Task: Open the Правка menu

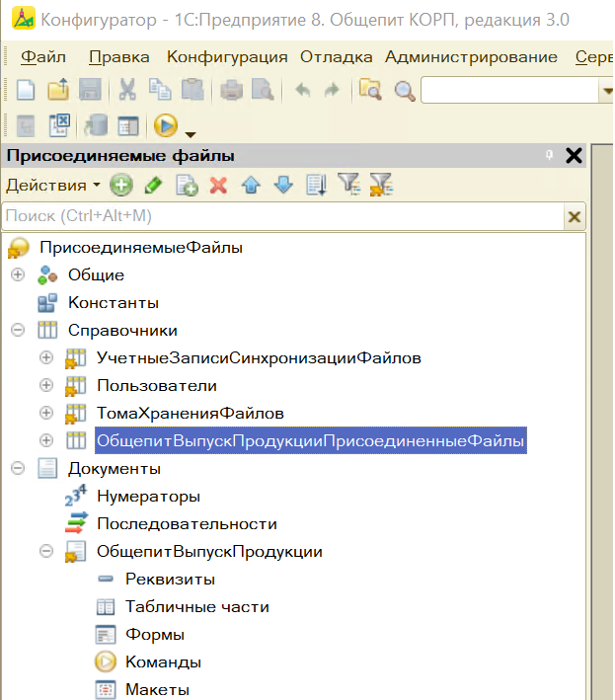Action: [x=119, y=57]
